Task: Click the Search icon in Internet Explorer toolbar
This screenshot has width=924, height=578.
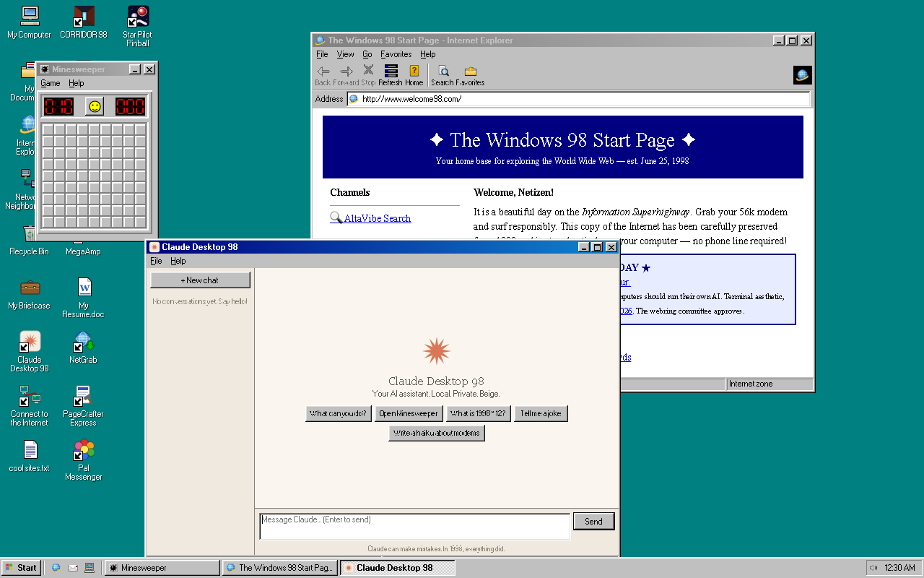Action: click(x=443, y=74)
